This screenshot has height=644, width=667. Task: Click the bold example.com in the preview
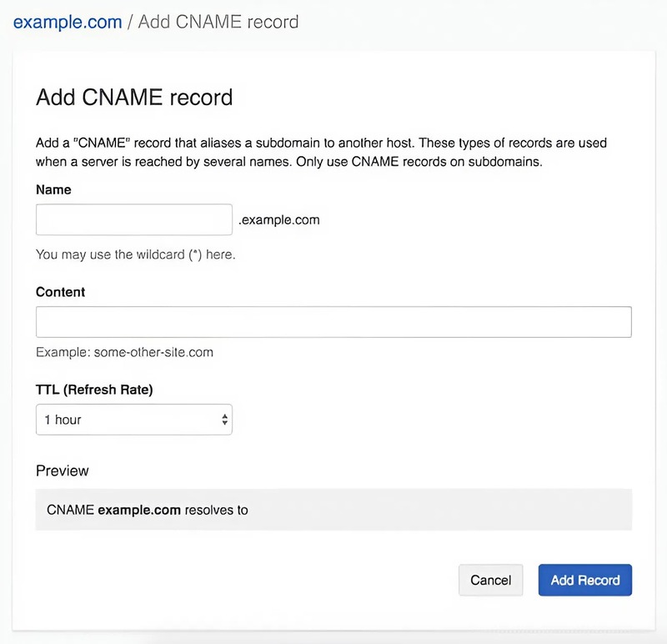pyautogui.click(x=138, y=509)
